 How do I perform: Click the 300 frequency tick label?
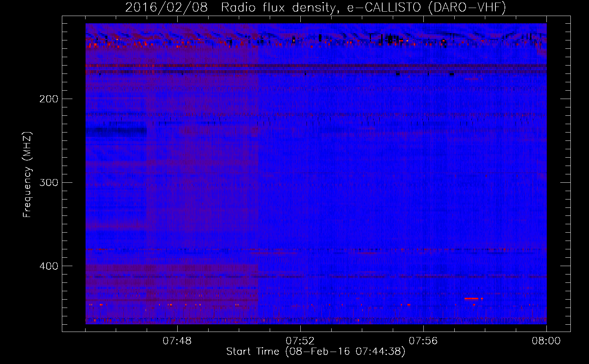coord(49,182)
